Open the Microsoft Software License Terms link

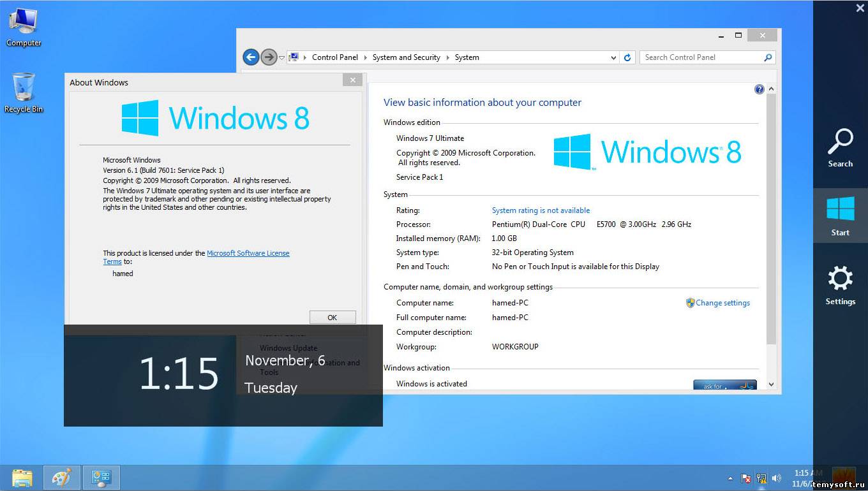[x=248, y=253]
